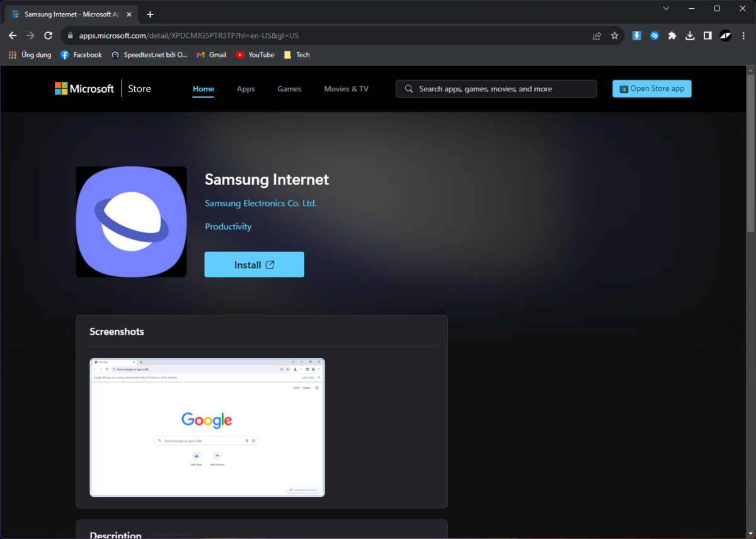Switch to the Games tab

[289, 89]
